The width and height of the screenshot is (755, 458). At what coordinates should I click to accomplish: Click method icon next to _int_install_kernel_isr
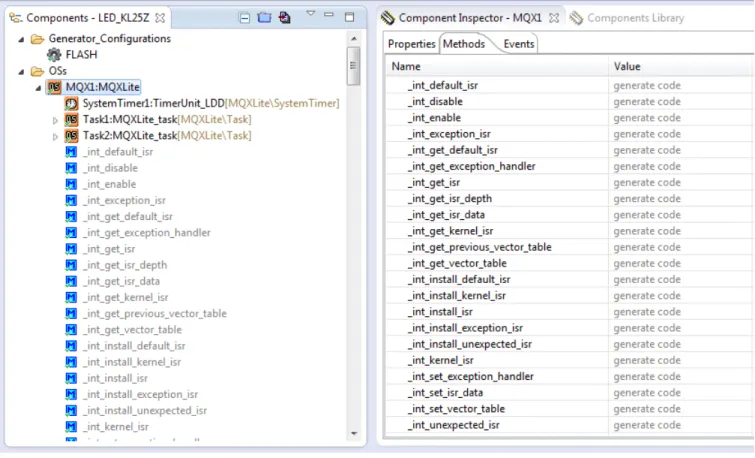71,362
